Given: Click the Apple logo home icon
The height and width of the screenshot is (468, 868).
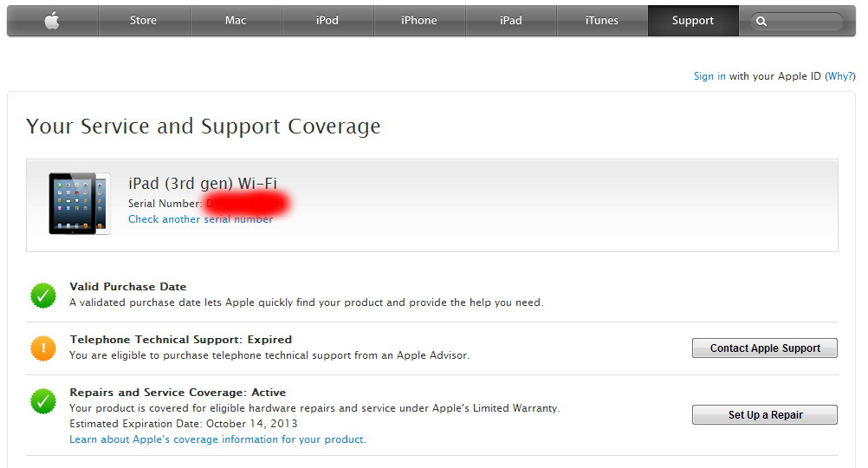Looking at the screenshot, I should [x=52, y=21].
